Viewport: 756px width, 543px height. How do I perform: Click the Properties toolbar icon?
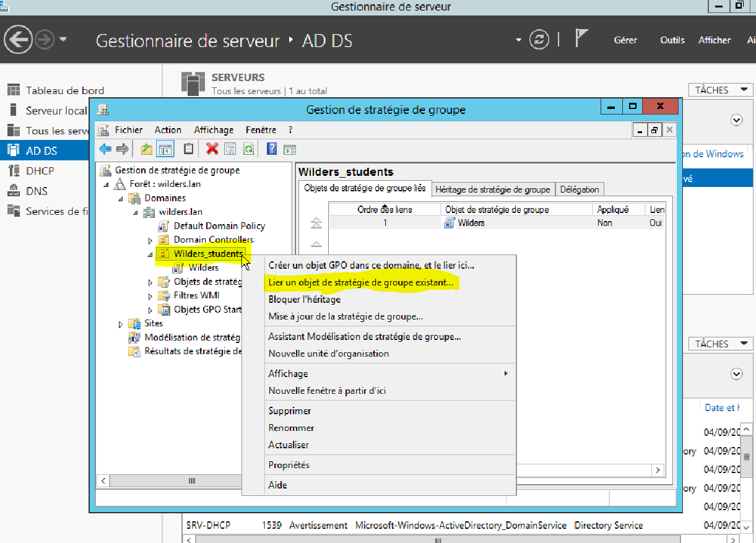pyautogui.click(x=230, y=149)
